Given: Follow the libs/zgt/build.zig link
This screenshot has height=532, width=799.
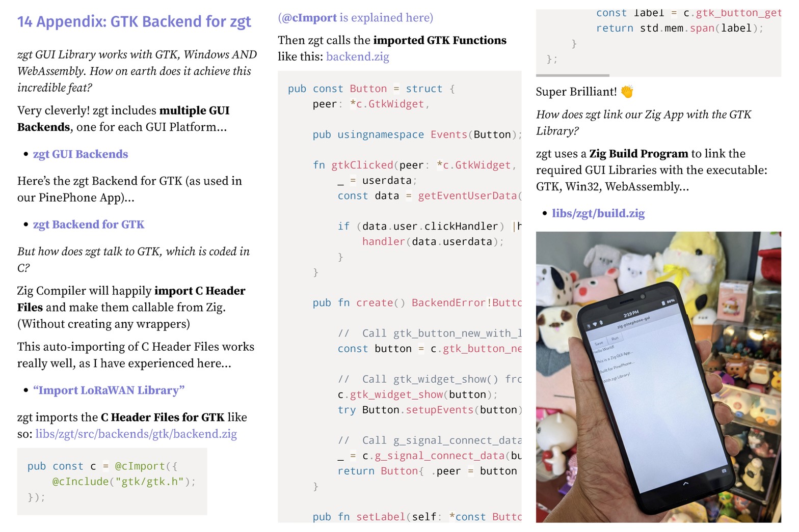Looking at the screenshot, I should [598, 213].
